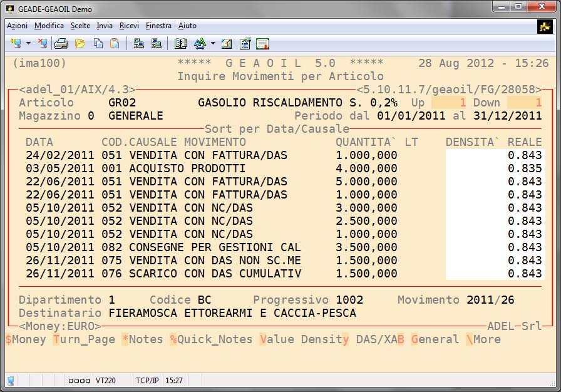
Task: Click the Turn_Page command
Action: click(x=84, y=339)
